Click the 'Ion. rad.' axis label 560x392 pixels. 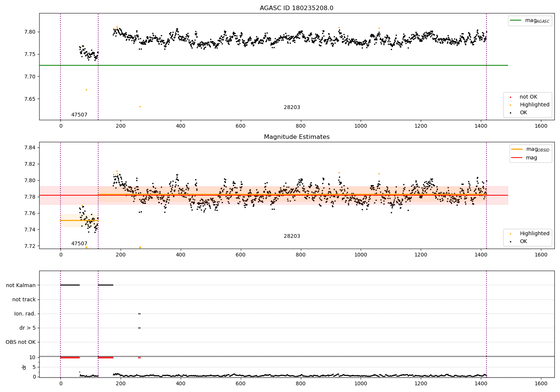click(25, 314)
